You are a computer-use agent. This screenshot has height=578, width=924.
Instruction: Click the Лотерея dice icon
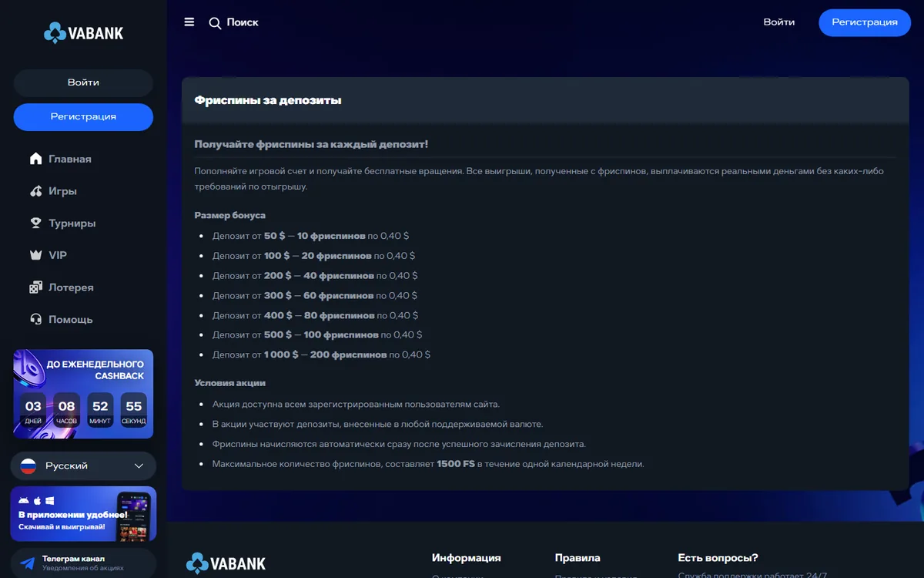tap(35, 287)
